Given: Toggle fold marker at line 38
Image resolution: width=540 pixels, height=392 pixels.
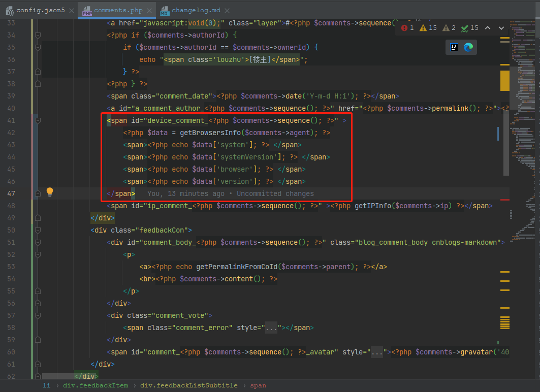Looking at the screenshot, I should click(x=38, y=84).
